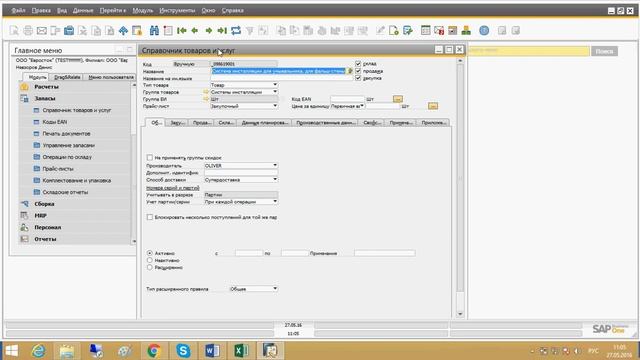The width and height of the screenshot is (640, 360).
Task: Check 'Блокировать несколько поступлений' checkbox
Action: point(150,217)
